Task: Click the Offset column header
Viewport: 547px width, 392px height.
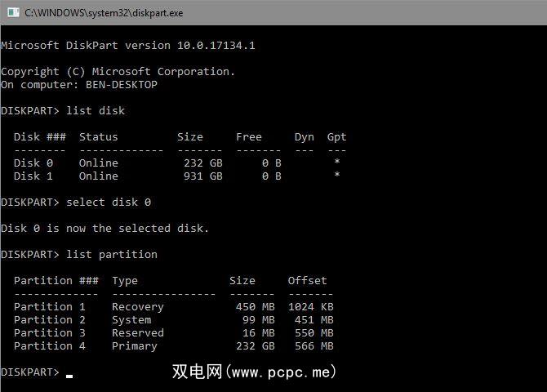Action: (x=307, y=280)
